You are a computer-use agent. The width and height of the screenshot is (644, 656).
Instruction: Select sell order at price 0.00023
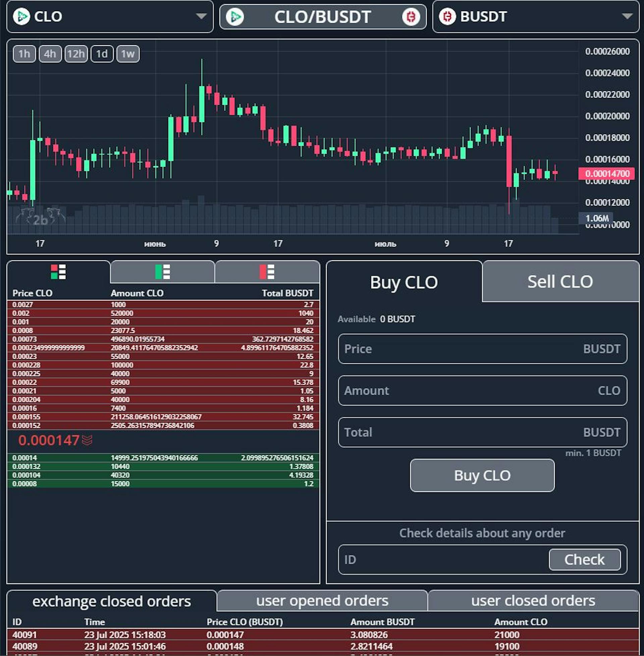point(163,357)
